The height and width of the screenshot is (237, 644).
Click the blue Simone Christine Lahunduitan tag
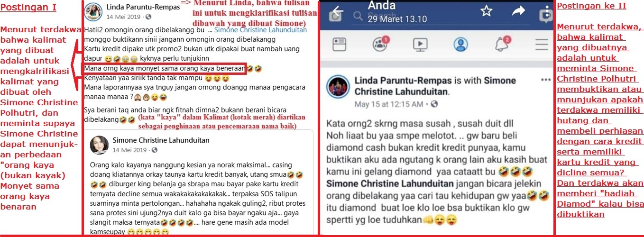pyautogui.click(x=260, y=30)
